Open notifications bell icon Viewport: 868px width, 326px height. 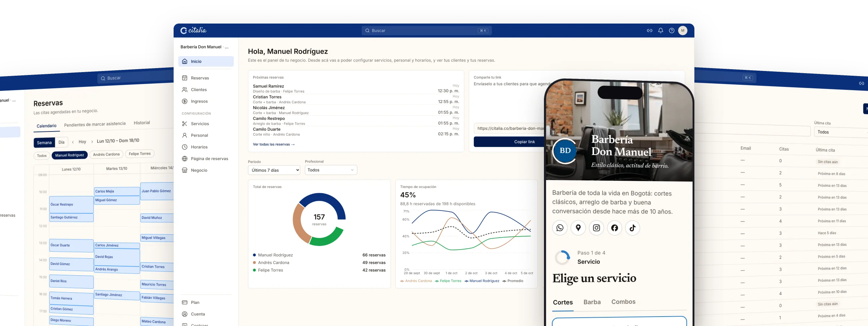(x=660, y=31)
